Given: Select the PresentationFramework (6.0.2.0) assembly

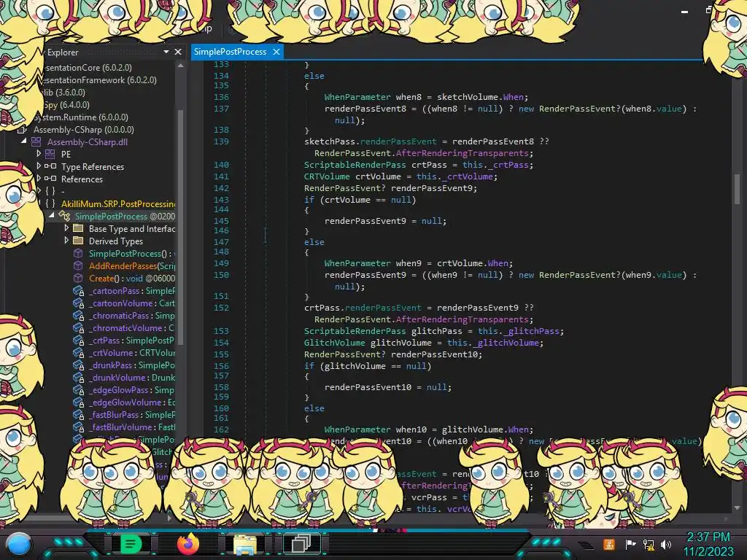Looking at the screenshot, I should 99,80.
